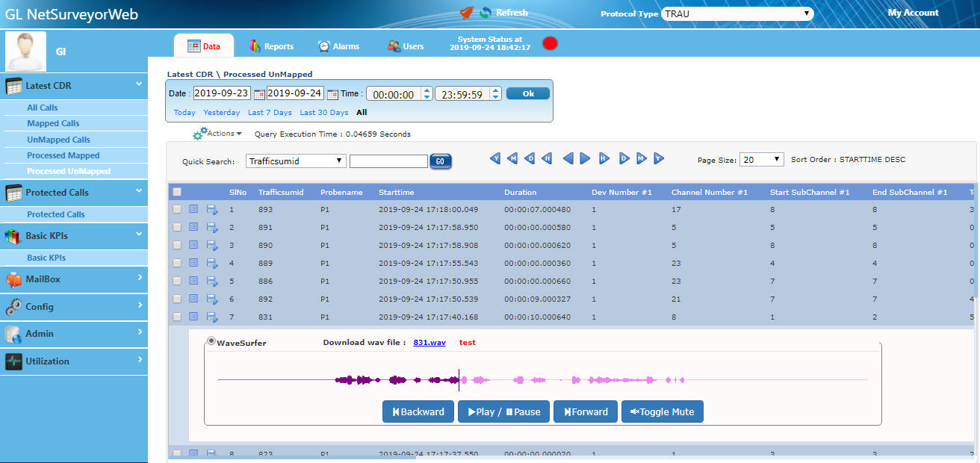Viewport: 980px width, 463px height.
Task: Jump back one day with the D arrow
Action: (x=530, y=158)
